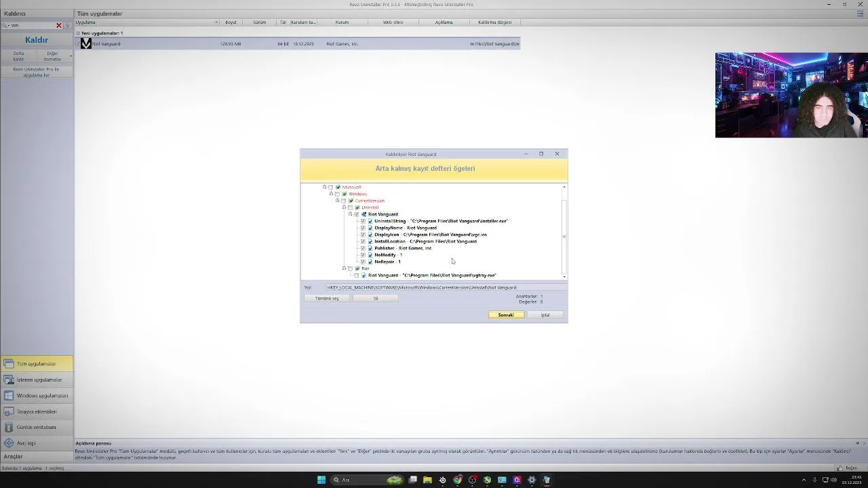The height and width of the screenshot is (488, 868).
Task: Click the big Kaldır button in sidebar
Action: coord(37,40)
